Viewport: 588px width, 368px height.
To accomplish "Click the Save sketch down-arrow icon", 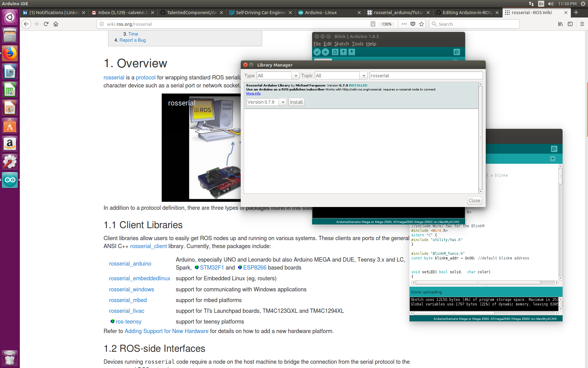I will 352,52.
